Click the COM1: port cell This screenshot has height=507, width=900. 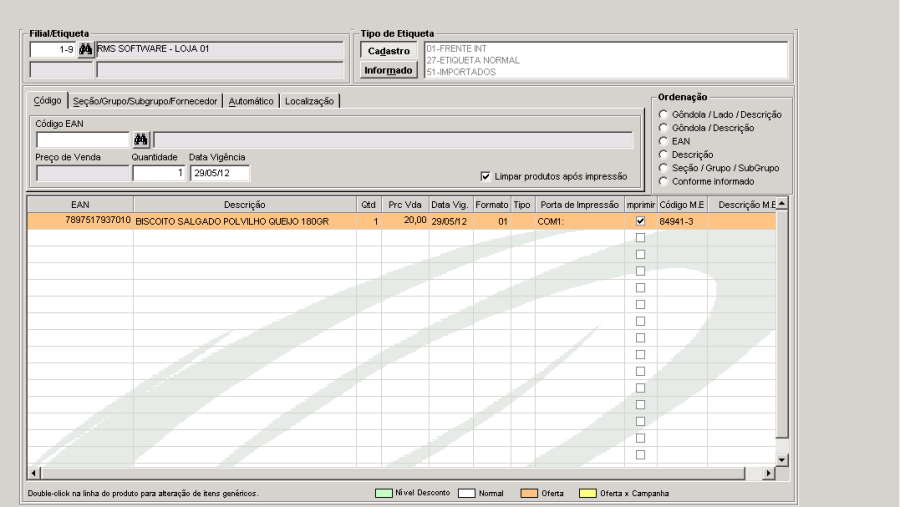(x=579, y=221)
